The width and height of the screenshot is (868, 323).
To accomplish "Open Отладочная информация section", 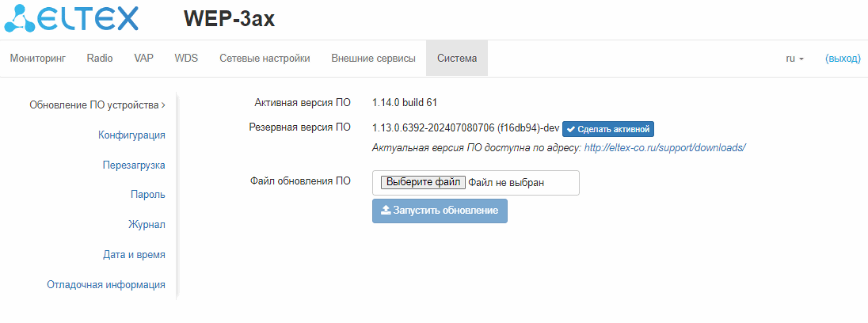I will (x=106, y=285).
